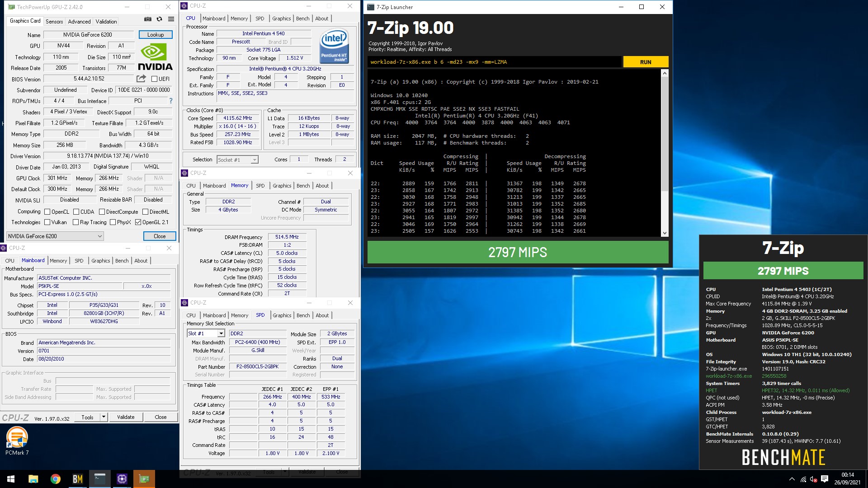This screenshot has height=488, width=868.
Task: Toggle the OpenCL checkbox
Action: pos(47,211)
